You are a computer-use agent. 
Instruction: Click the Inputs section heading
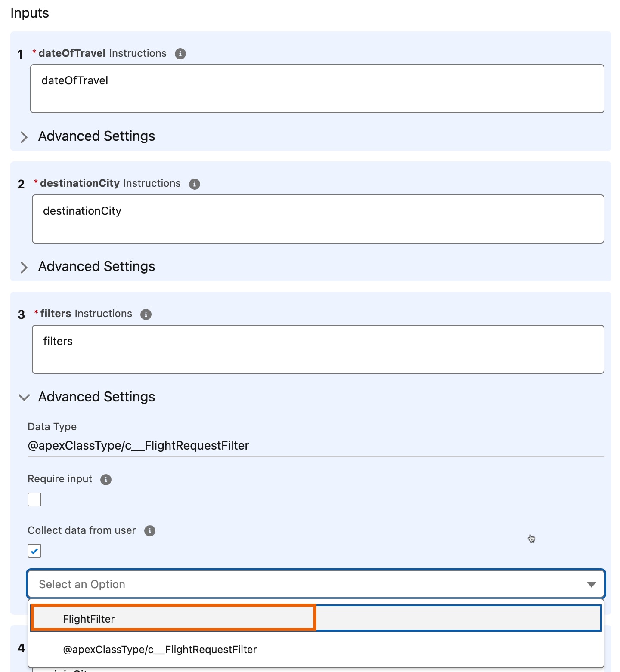pos(30,13)
